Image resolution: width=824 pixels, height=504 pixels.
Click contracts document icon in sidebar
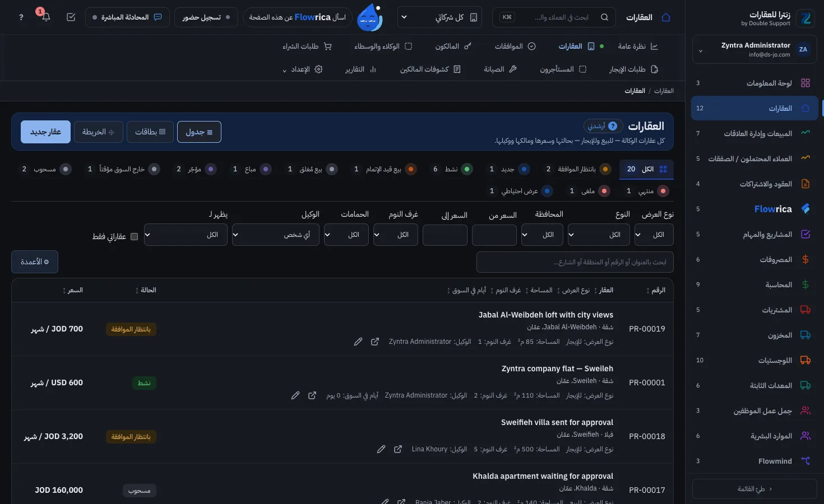(x=806, y=184)
